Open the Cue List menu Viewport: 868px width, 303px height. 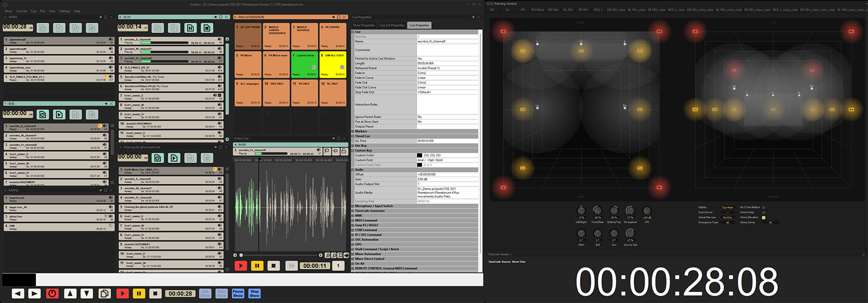(21, 11)
